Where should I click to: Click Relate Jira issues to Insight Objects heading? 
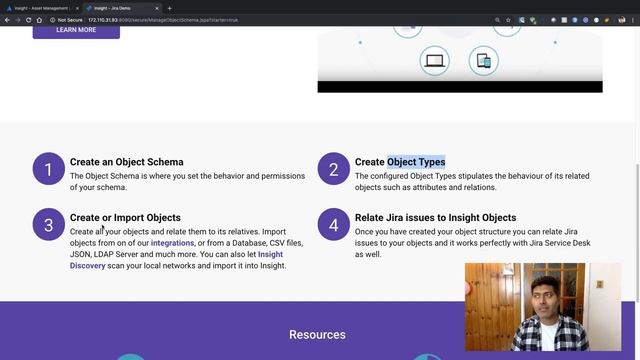click(x=435, y=218)
